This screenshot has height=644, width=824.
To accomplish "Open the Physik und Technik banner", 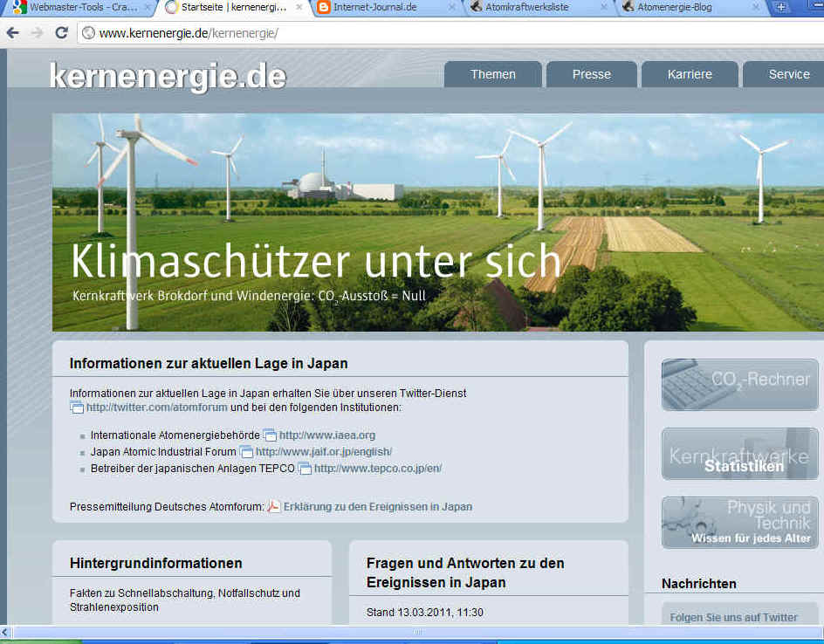I will [740, 523].
